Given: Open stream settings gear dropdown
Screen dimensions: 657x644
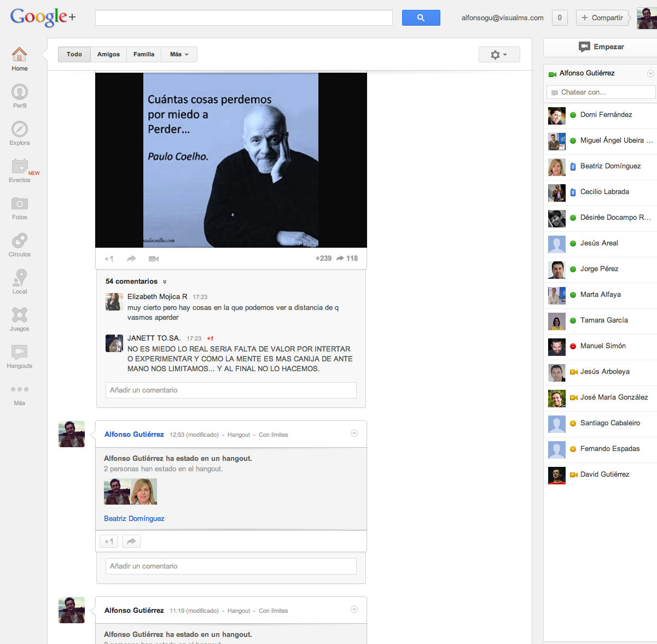Looking at the screenshot, I should click(499, 55).
